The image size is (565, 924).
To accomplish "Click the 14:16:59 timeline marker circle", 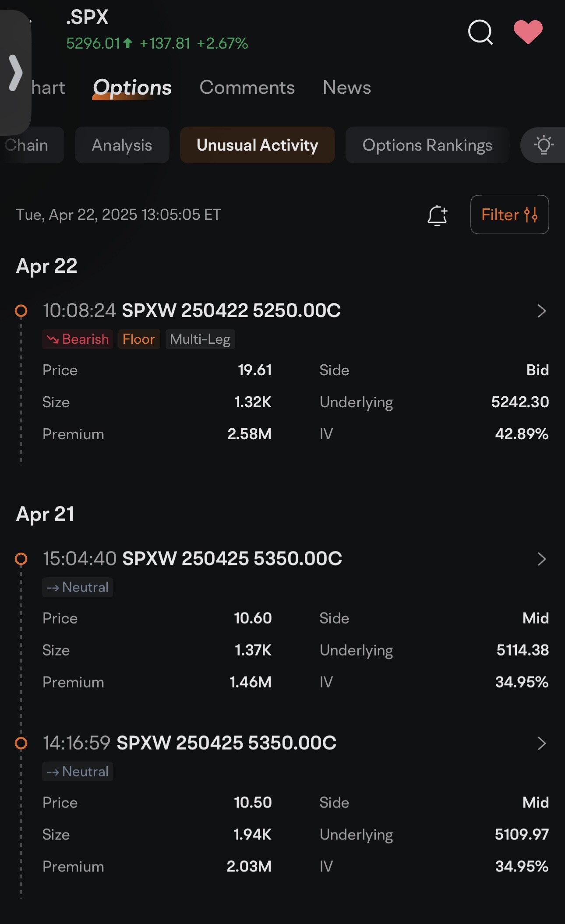I will point(21,743).
